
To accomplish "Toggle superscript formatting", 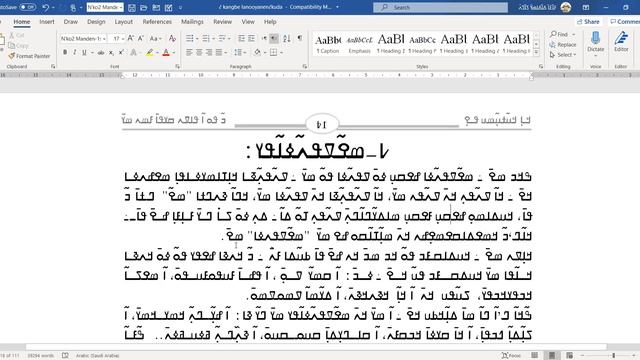I will pos(121,52).
